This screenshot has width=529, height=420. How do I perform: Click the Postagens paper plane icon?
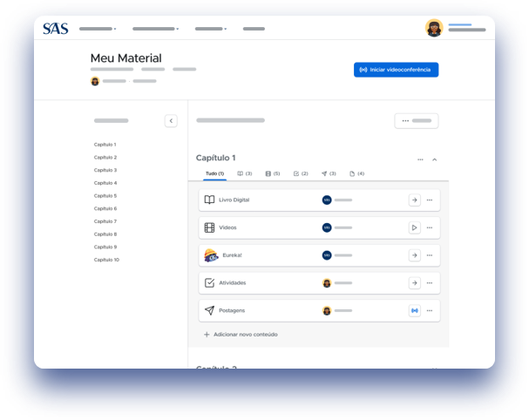[209, 310]
